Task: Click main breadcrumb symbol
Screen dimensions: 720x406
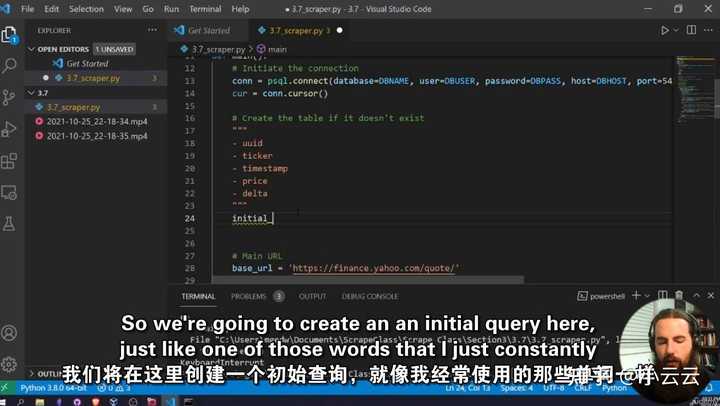Action: pos(277,49)
